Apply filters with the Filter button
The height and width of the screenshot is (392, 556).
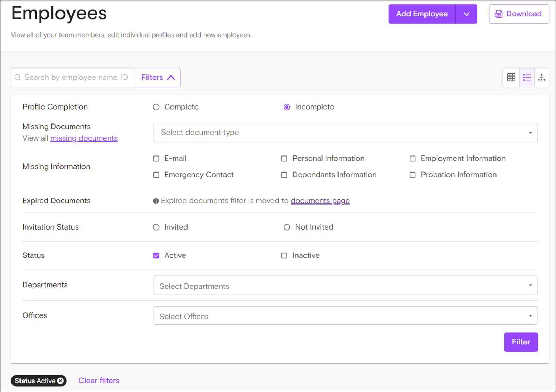coord(521,342)
